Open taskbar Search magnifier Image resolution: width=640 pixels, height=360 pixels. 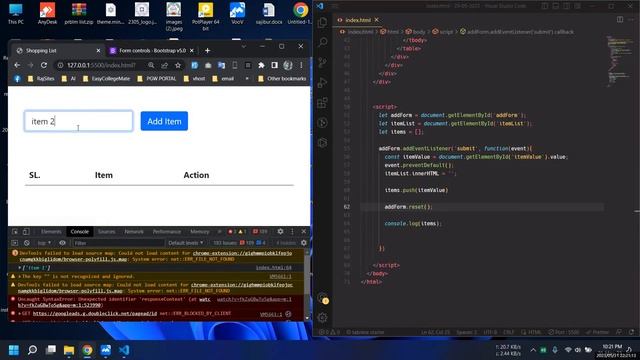[32, 350]
